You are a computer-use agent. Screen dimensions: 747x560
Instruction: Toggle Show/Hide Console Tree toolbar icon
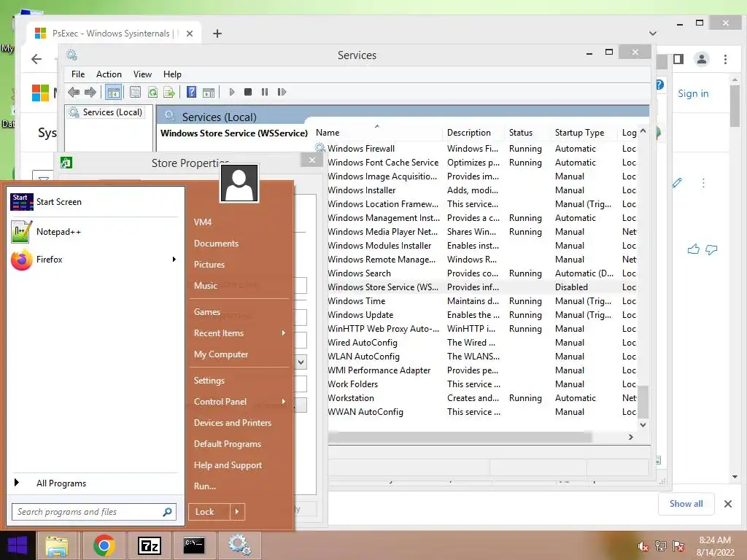pos(113,92)
